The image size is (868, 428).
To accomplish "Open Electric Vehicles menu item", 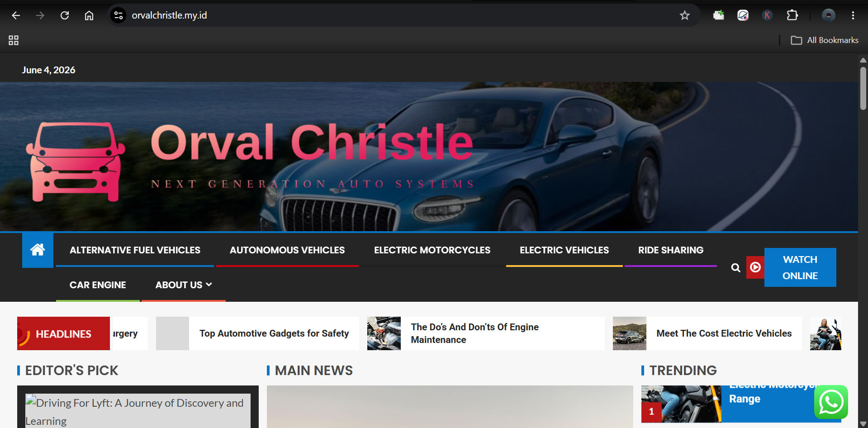I will click(564, 250).
